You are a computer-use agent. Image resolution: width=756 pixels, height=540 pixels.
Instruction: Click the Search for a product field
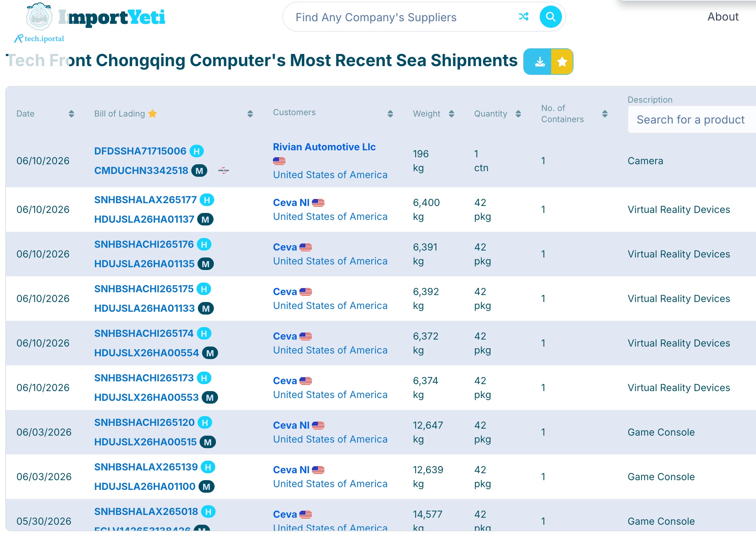pos(692,119)
